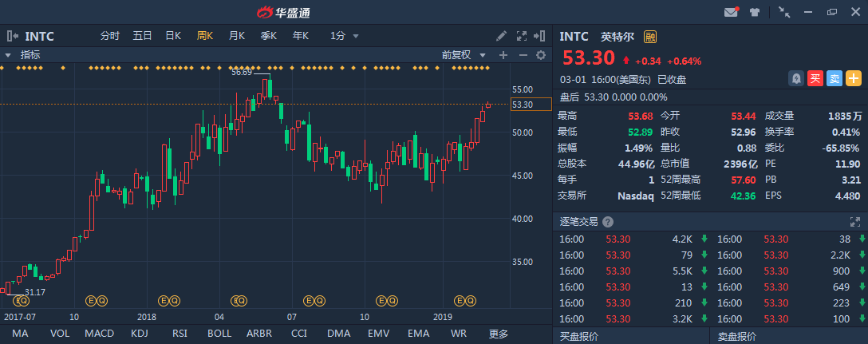868x344 pixels.
Task: Click the blue 卖 sell button
Action: [x=834, y=78]
